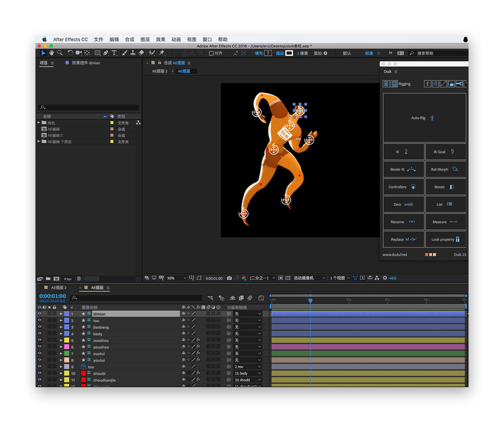Select the Zoom magnifier tool in toolbar
This screenshot has height=423, width=504.
tap(60, 53)
